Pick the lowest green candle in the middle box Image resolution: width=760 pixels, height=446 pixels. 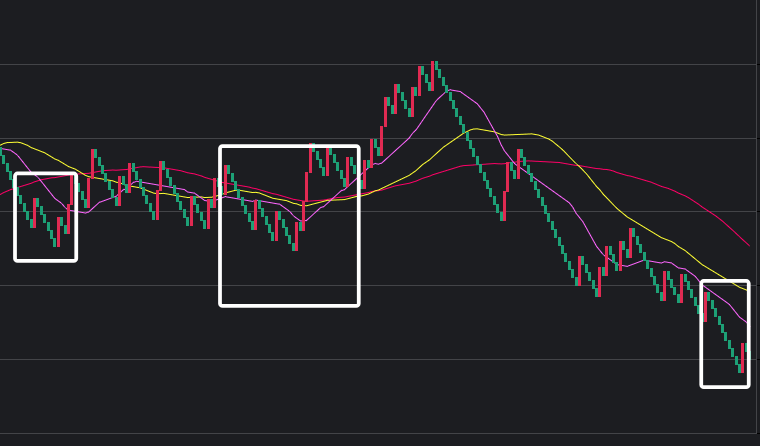pos(294,243)
